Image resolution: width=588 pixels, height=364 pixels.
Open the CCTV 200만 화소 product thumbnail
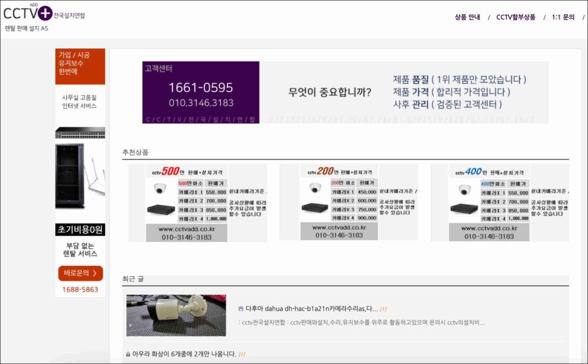tap(349, 203)
